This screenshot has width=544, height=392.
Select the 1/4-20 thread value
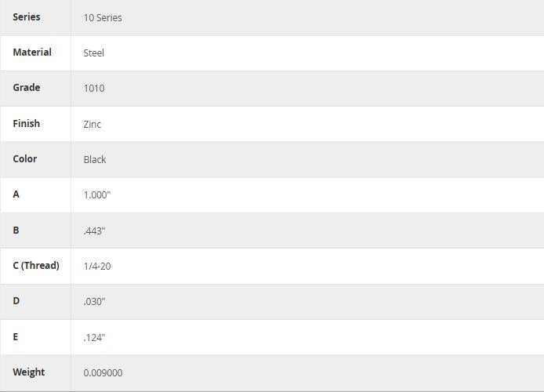pos(97,266)
